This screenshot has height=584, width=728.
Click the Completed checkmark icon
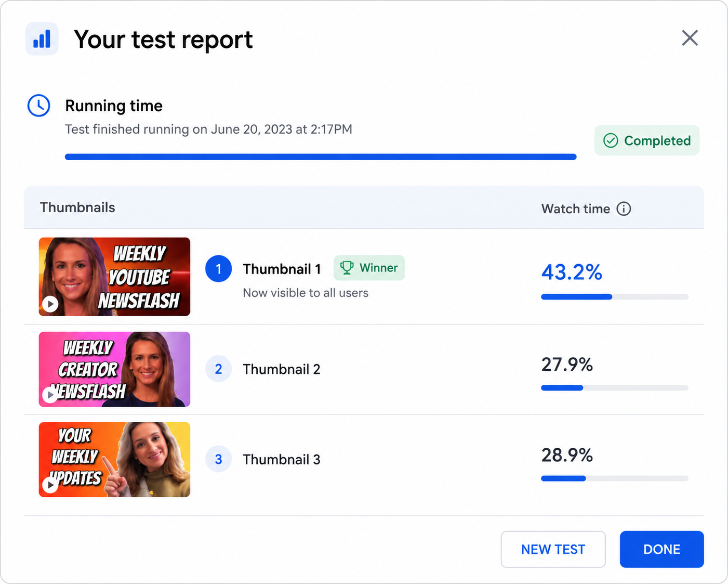point(611,140)
